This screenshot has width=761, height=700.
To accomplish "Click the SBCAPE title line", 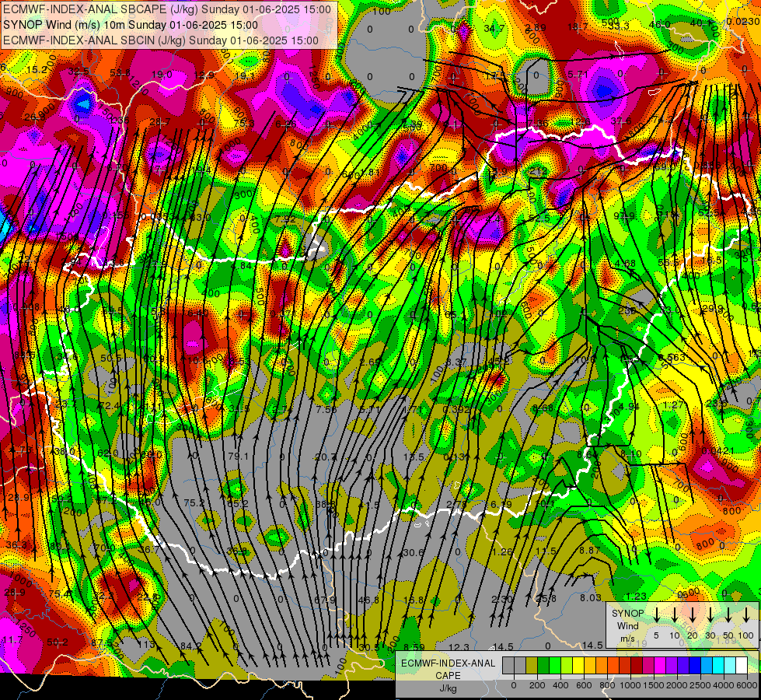I will 167,9.
